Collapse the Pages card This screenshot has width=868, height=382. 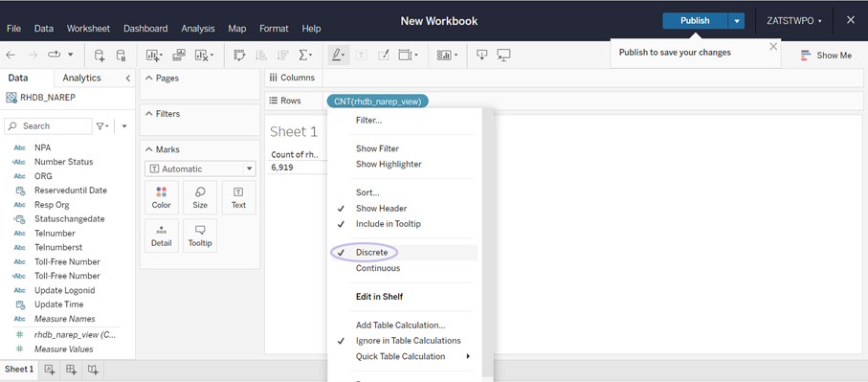click(148, 79)
